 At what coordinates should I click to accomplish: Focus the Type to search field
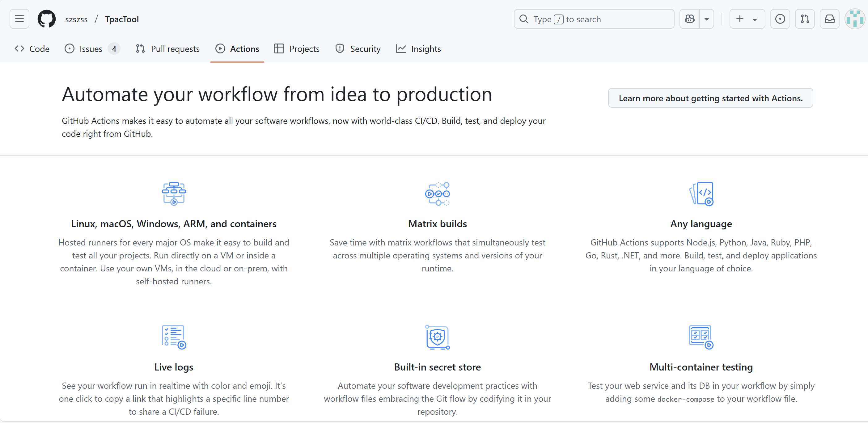tap(594, 19)
